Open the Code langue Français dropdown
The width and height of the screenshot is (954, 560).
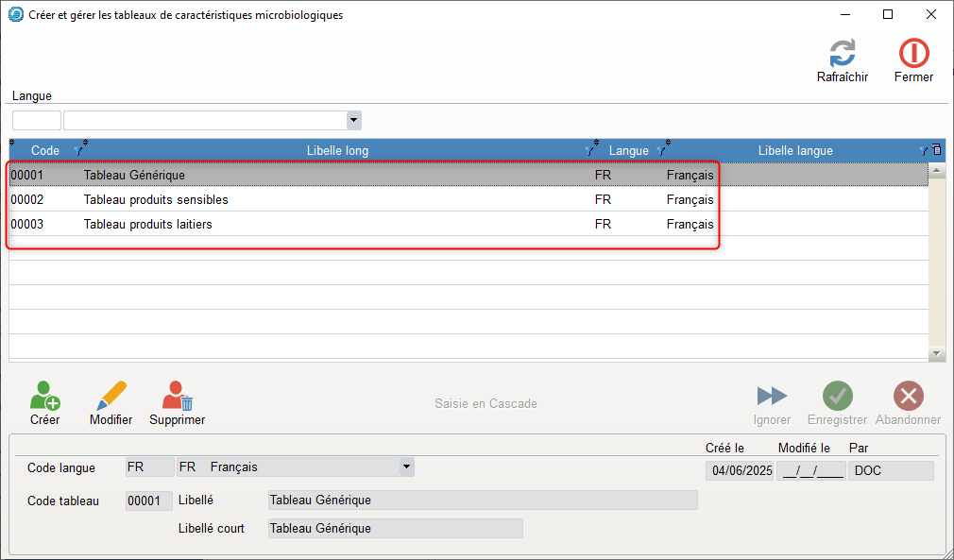point(406,467)
